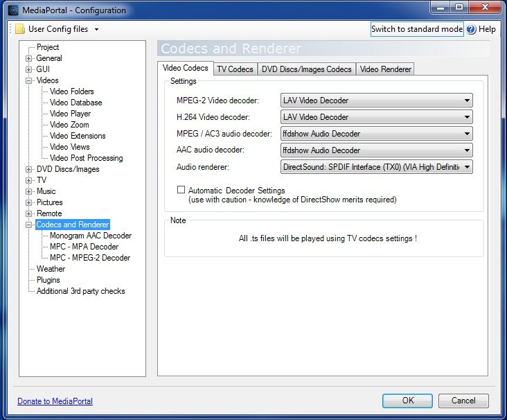
Task: Collapse the Videos tree node
Action: pyautogui.click(x=29, y=80)
